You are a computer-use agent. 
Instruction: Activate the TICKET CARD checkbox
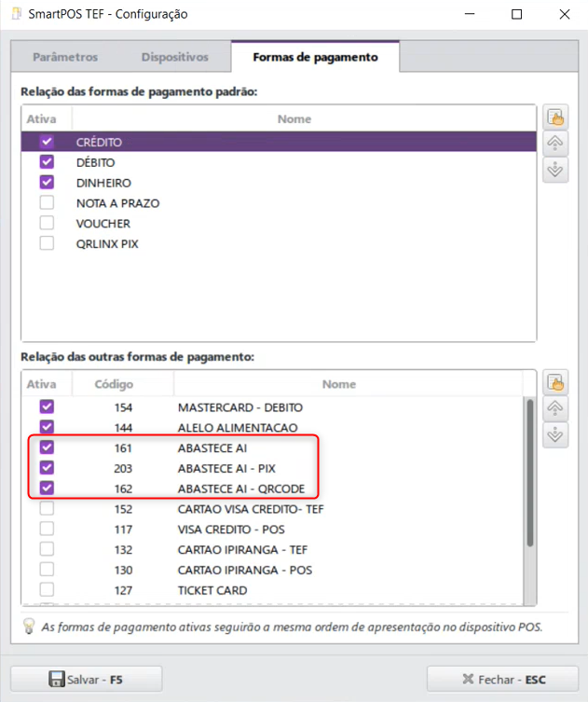click(x=47, y=590)
